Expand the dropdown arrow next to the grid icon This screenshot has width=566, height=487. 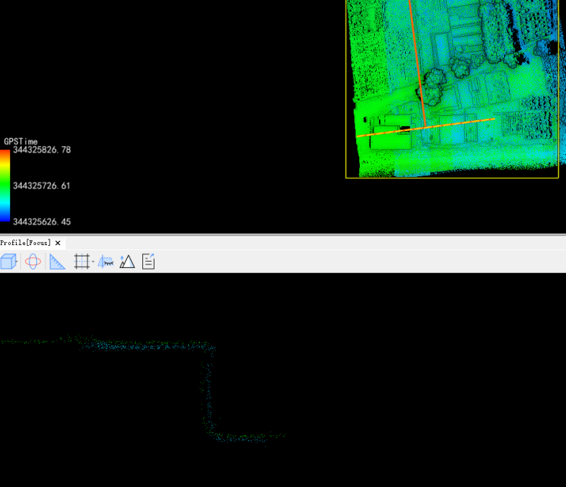[x=93, y=261]
